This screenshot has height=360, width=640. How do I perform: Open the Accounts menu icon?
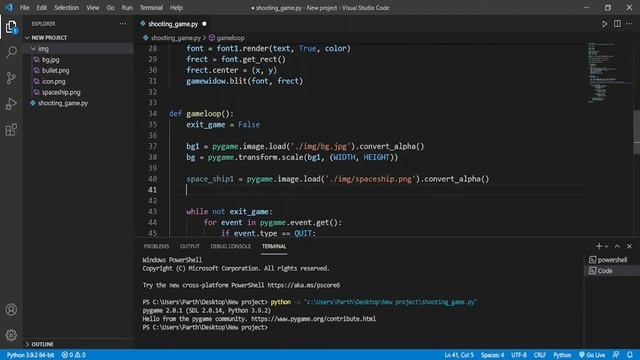tap(11, 310)
